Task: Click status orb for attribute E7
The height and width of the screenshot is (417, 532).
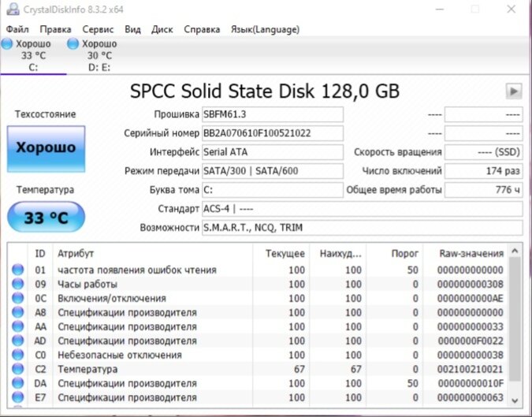Action: click(x=17, y=397)
